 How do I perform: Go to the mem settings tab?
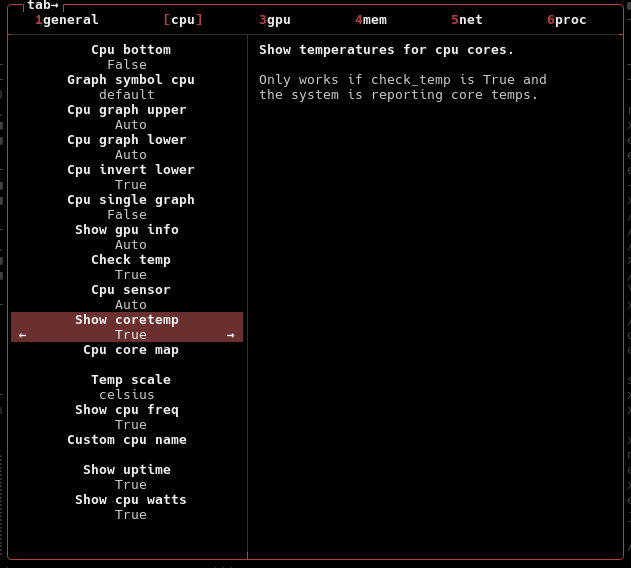tap(371, 20)
